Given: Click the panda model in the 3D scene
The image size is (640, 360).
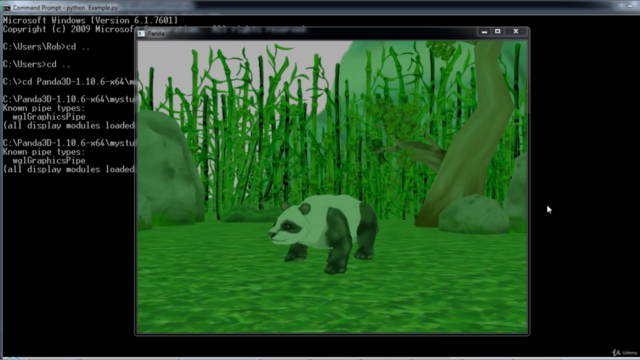Looking at the screenshot, I should (323, 233).
